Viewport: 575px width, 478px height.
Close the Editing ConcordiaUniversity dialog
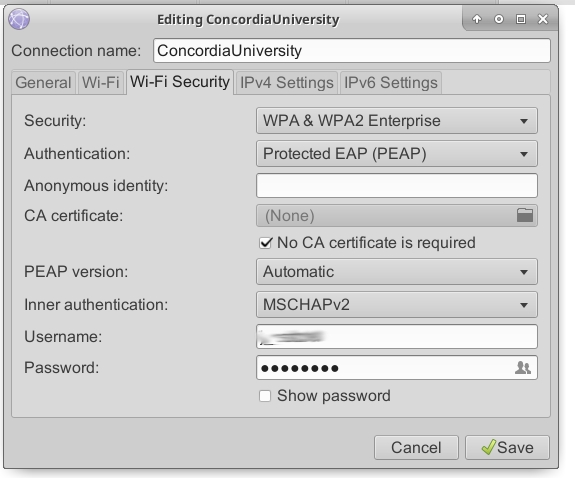coord(543,19)
